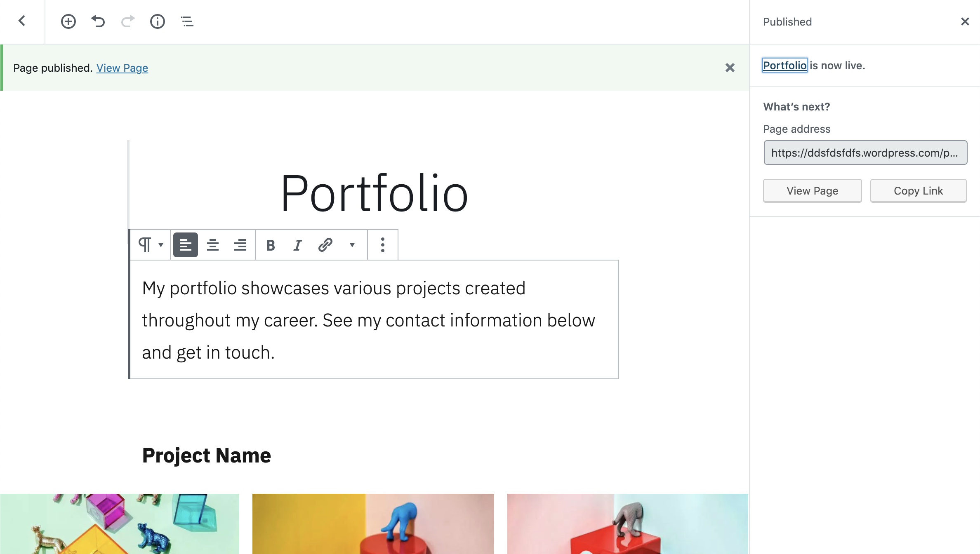Apply bold formatting to paragraph
980x554 pixels.
click(271, 245)
